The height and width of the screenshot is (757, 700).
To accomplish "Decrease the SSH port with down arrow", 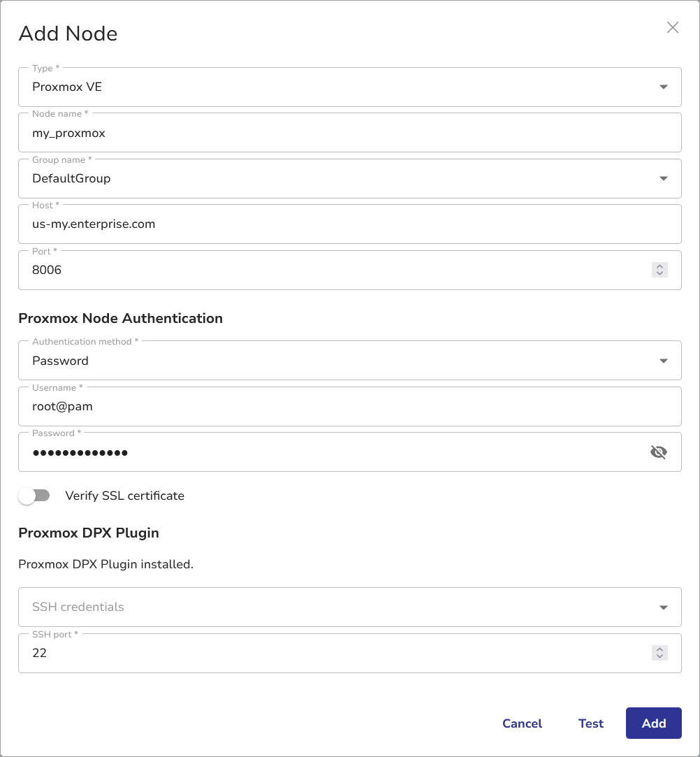I will [659, 656].
